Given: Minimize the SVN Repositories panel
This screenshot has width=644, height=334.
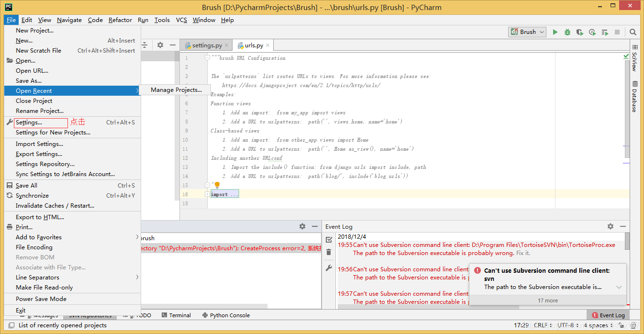Looking at the screenshot, I should pos(315,226).
